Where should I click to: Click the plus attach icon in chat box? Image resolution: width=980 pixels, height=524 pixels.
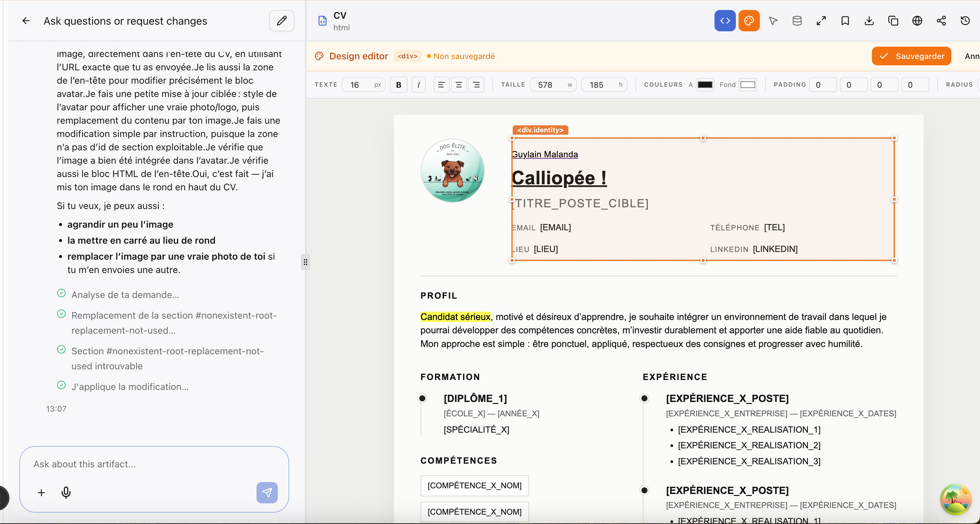tap(41, 492)
